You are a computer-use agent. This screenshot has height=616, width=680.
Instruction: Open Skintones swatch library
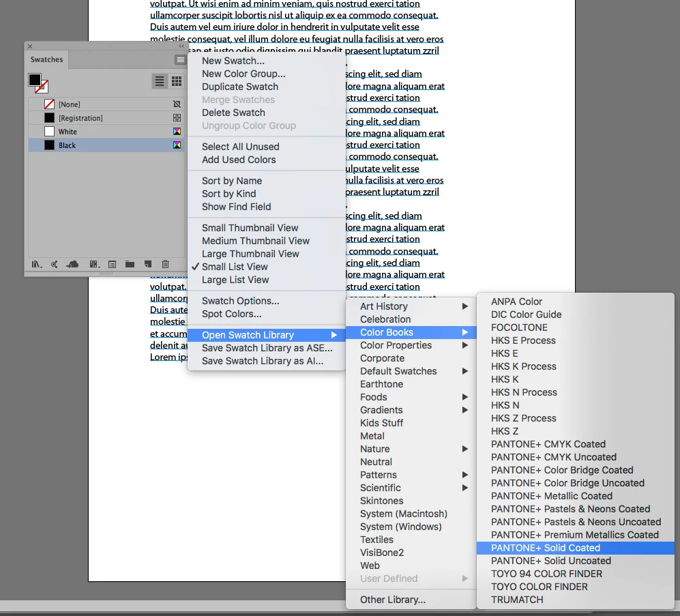tap(411, 501)
